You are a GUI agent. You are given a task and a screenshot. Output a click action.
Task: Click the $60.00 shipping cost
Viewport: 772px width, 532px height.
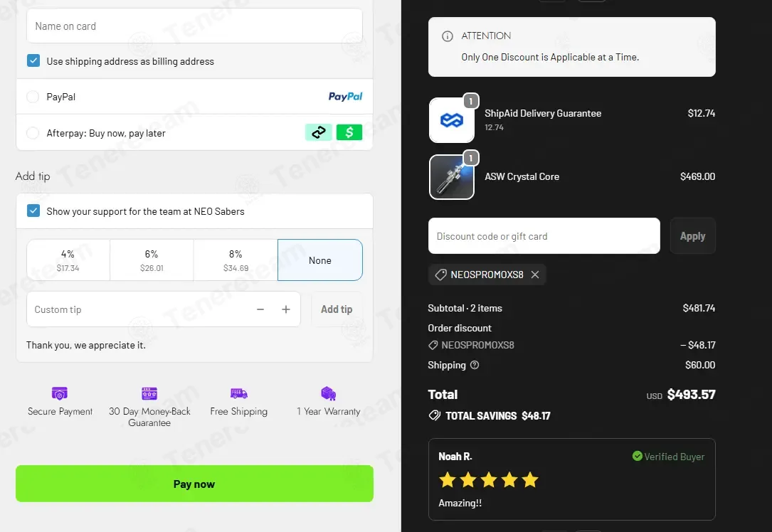[700, 365]
